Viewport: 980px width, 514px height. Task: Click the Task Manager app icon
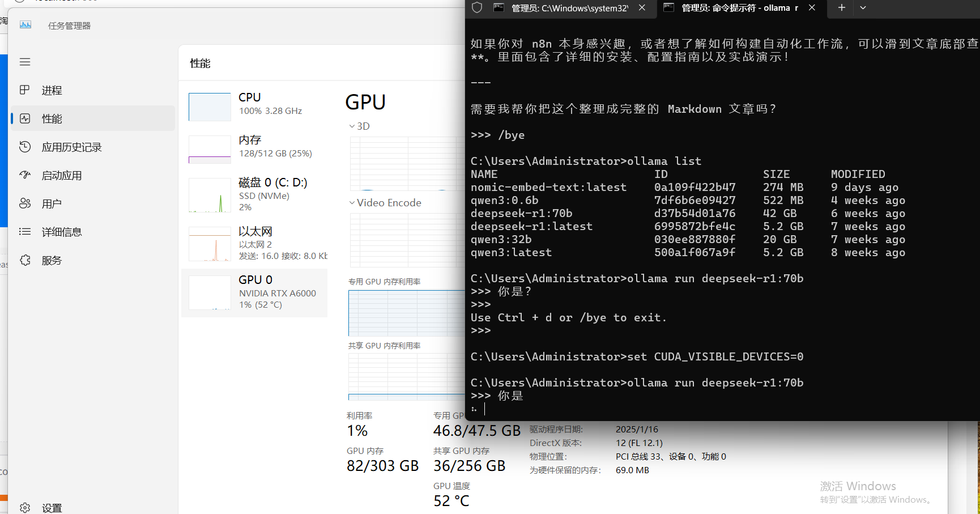(x=25, y=25)
